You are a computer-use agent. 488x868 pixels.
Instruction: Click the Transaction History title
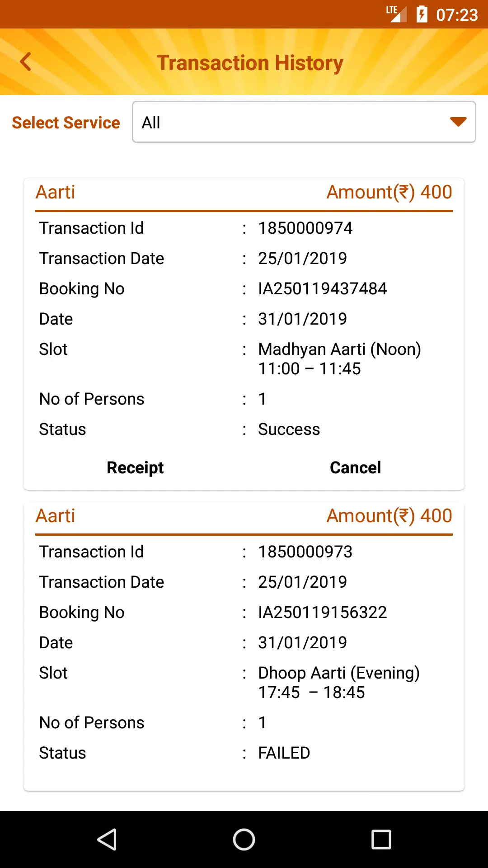(250, 63)
